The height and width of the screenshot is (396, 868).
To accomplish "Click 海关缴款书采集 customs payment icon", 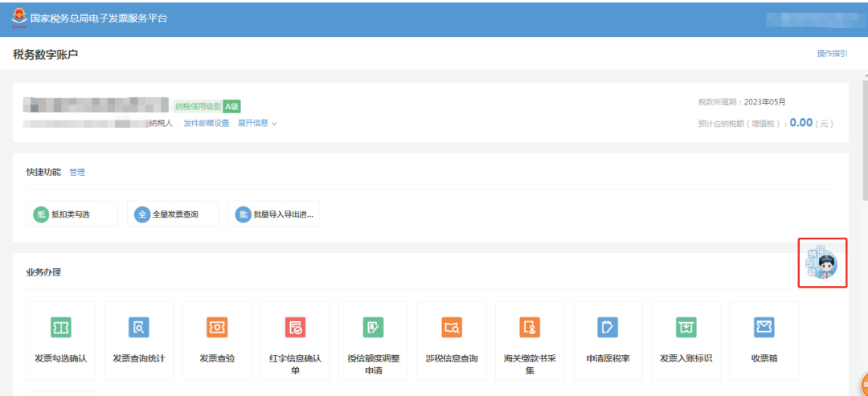I will pyautogui.click(x=530, y=327).
